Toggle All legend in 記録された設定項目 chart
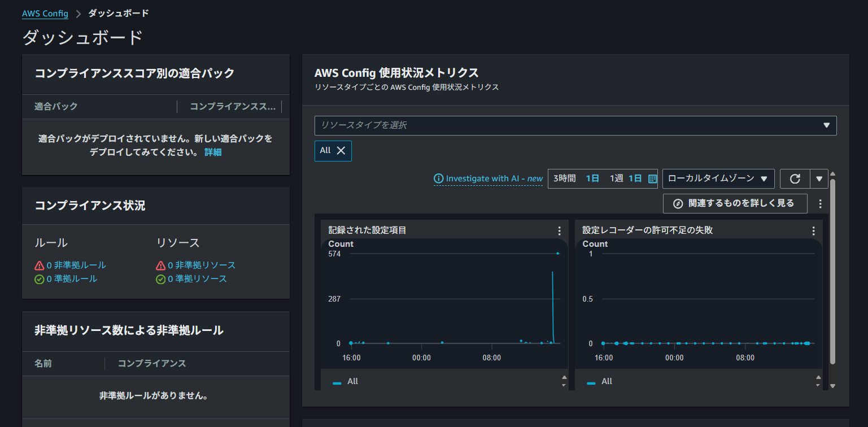This screenshot has height=427, width=868. pyautogui.click(x=346, y=382)
